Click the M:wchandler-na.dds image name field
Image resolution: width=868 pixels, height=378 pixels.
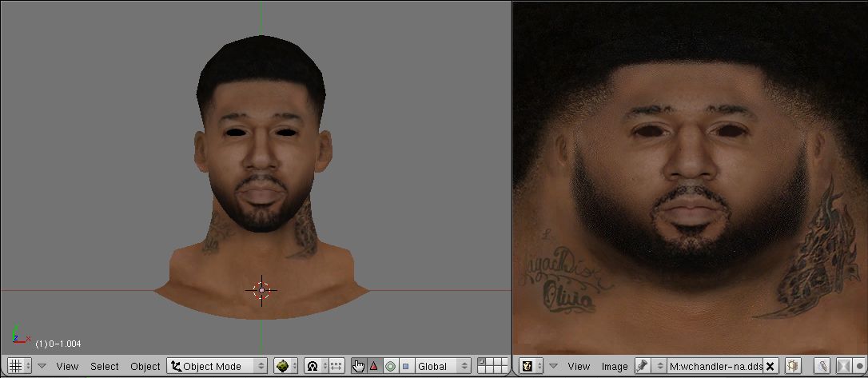(715, 366)
